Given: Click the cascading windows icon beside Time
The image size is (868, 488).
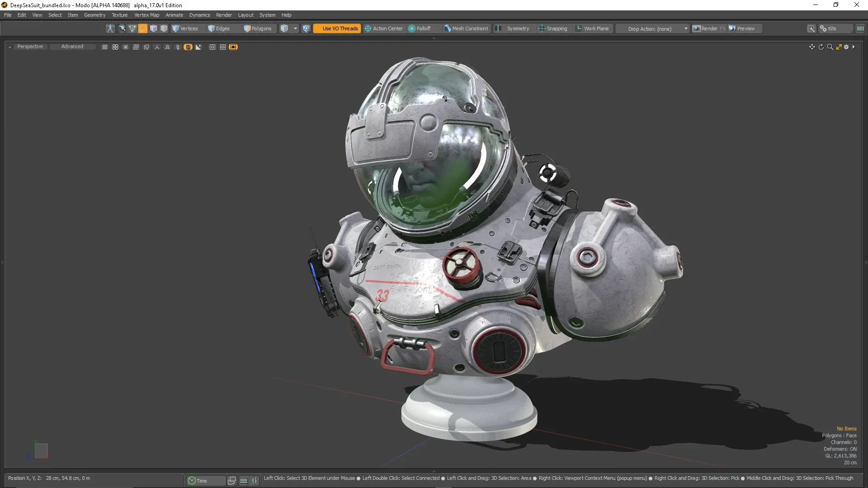Looking at the screenshot, I should [232, 481].
